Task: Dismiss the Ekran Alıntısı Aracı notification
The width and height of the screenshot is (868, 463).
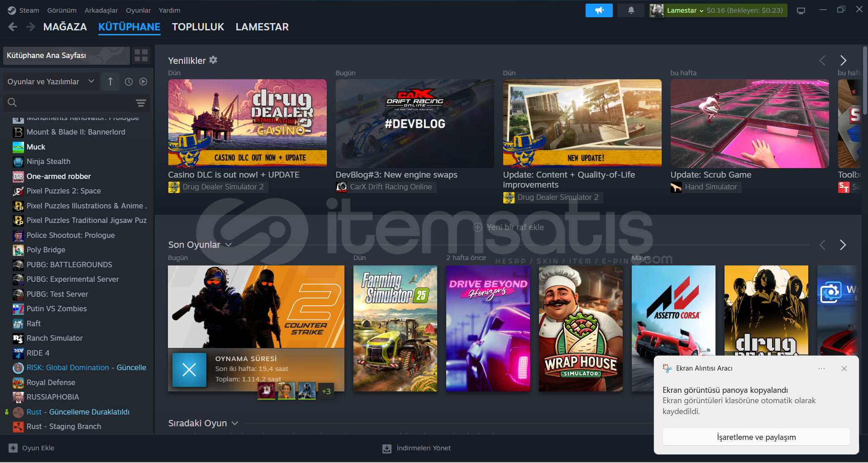Action: 844,369
